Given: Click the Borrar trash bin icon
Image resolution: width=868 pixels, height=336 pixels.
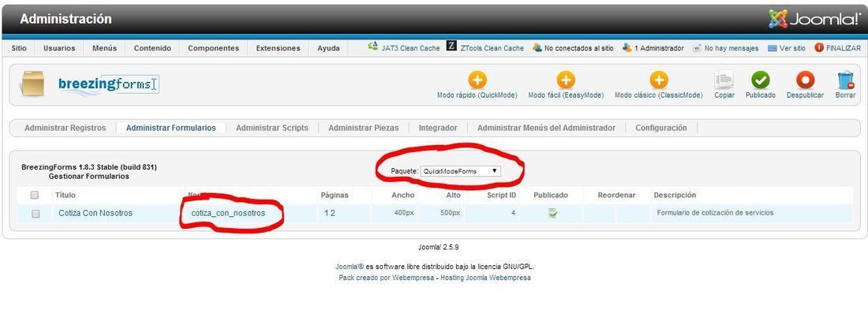Looking at the screenshot, I should 845,80.
